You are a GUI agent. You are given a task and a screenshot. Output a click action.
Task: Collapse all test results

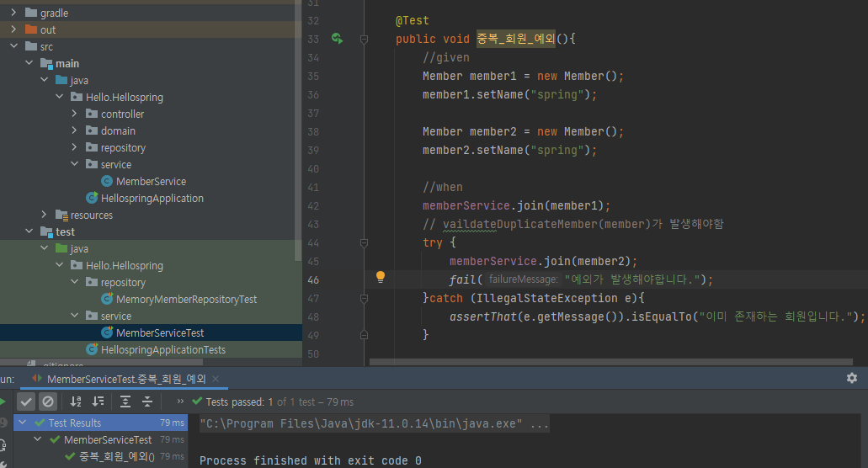coord(147,402)
